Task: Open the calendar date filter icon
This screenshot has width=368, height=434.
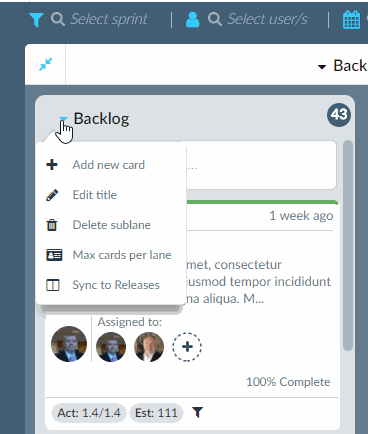Action: (x=351, y=20)
